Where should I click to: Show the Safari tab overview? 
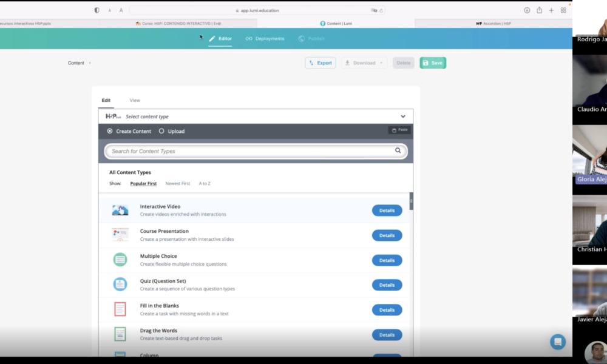tap(563, 10)
